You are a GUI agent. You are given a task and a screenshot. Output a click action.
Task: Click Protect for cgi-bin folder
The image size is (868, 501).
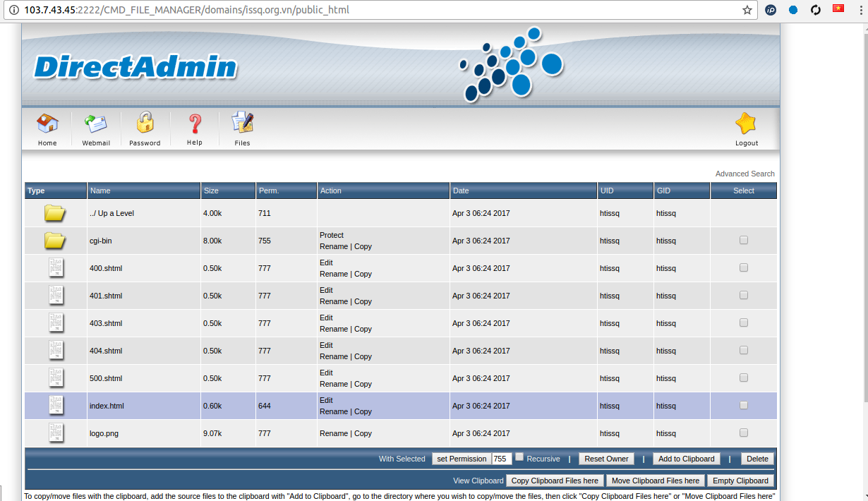[x=332, y=235]
